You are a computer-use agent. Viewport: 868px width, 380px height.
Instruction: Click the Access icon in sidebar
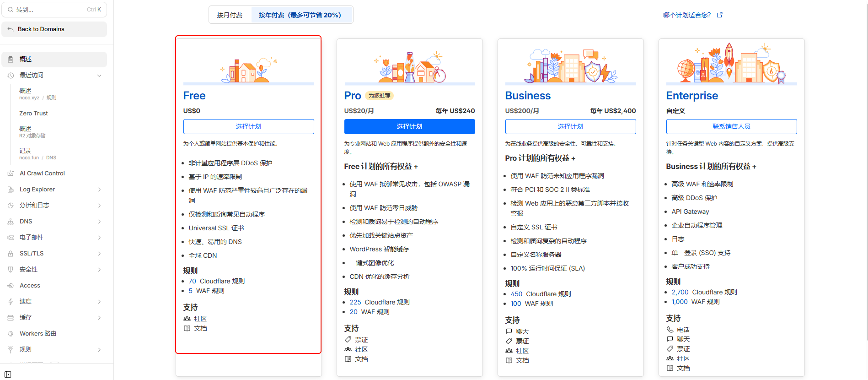(11, 286)
